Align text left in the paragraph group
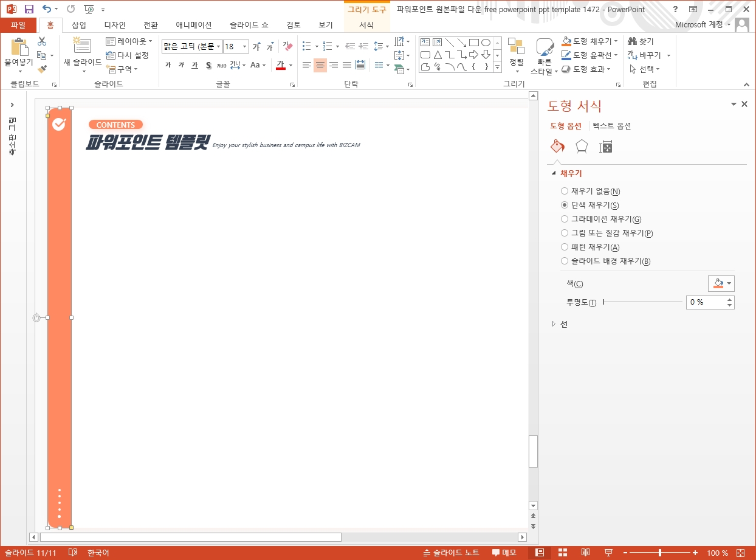756x560 pixels. [307, 65]
